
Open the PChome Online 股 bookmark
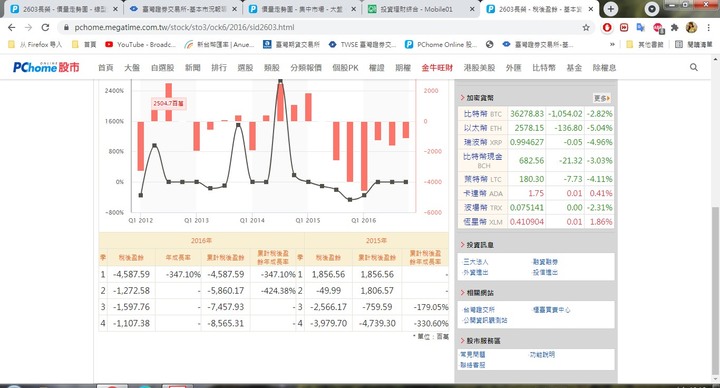pos(441,45)
